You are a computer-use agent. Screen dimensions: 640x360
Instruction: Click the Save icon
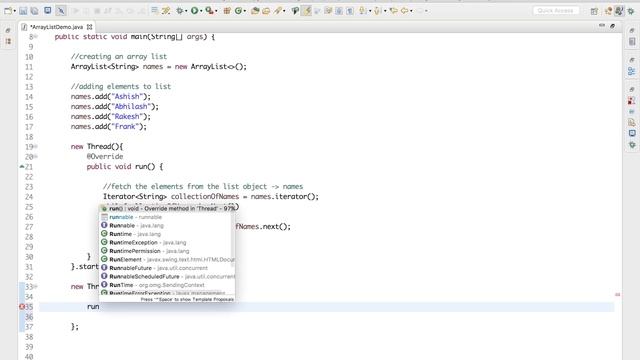23,11
